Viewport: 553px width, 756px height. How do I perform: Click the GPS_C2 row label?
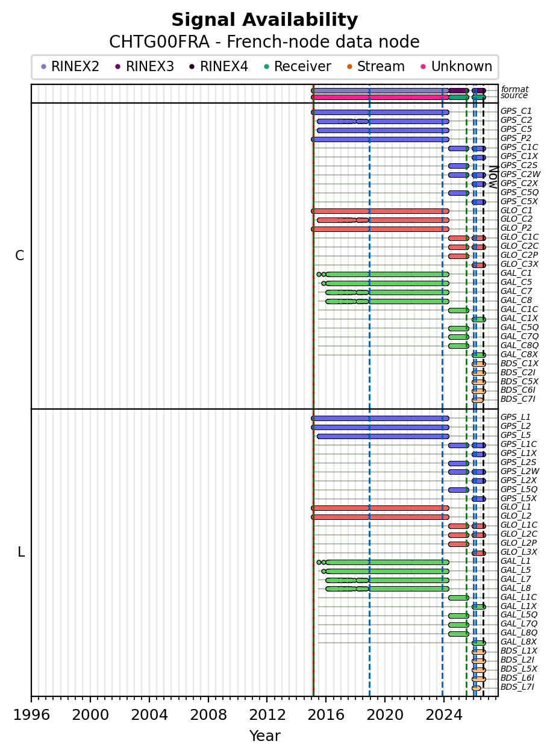coord(516,120)
